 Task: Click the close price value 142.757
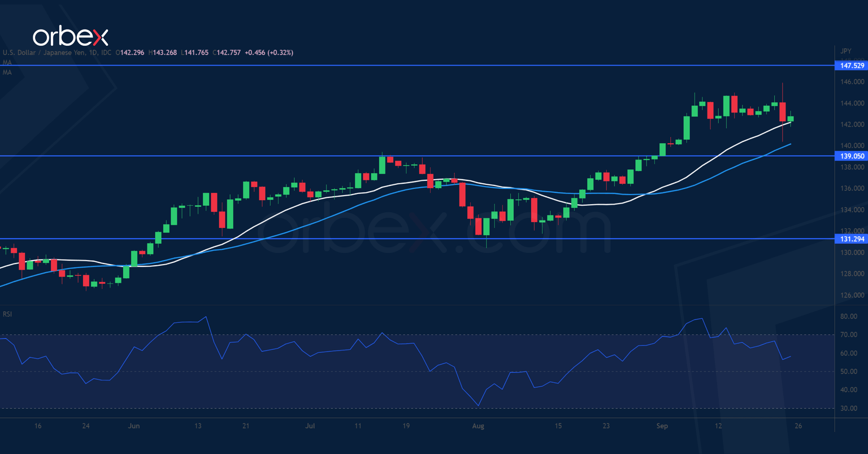coord(228,52)
